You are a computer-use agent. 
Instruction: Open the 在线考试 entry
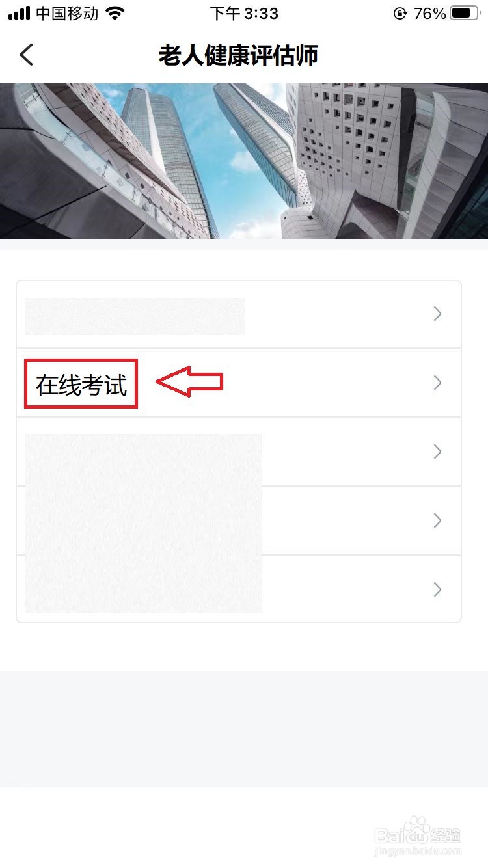(239, 383)
